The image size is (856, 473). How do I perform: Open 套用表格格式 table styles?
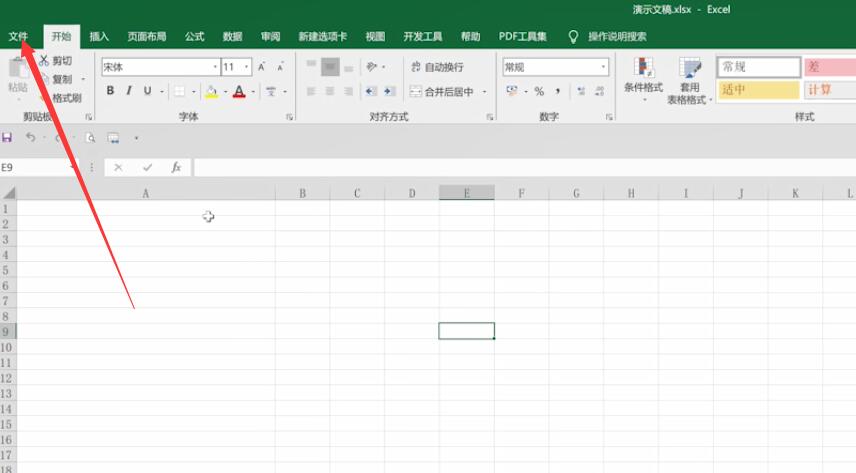(689, 81)
